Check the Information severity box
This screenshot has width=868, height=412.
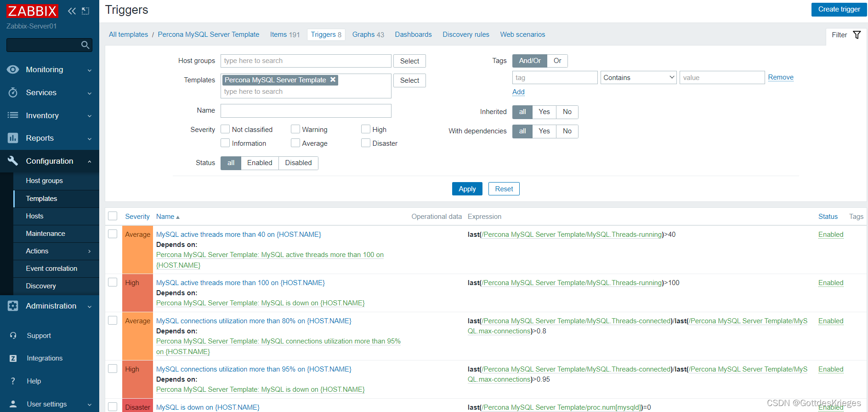(x=225, y=143)
